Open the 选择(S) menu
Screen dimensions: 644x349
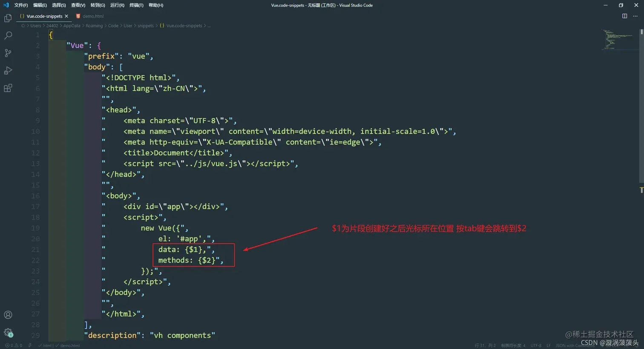tap(59, 5)
